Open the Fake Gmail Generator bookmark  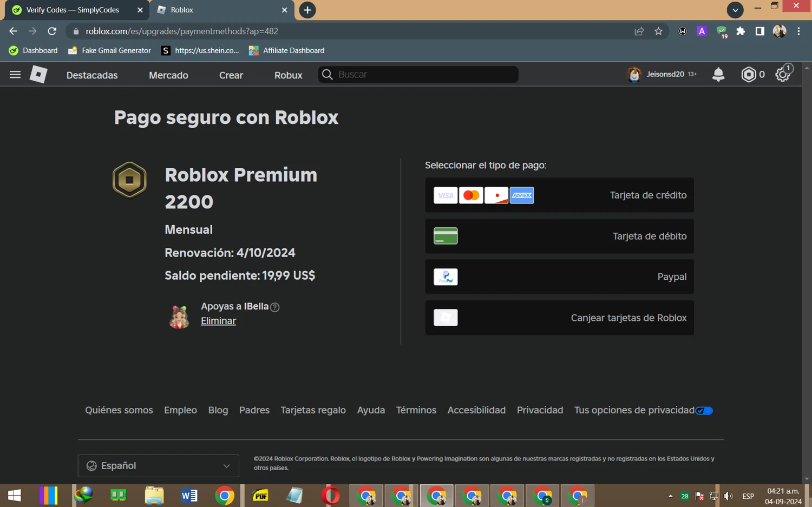pos(109,50)
